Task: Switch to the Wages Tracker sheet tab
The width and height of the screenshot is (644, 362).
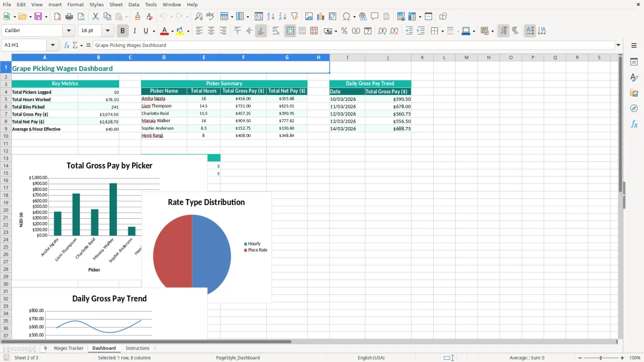Action: point(69,348)
